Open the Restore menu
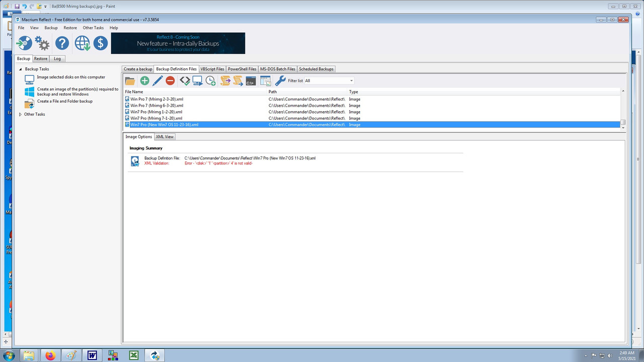 (70, 28)
